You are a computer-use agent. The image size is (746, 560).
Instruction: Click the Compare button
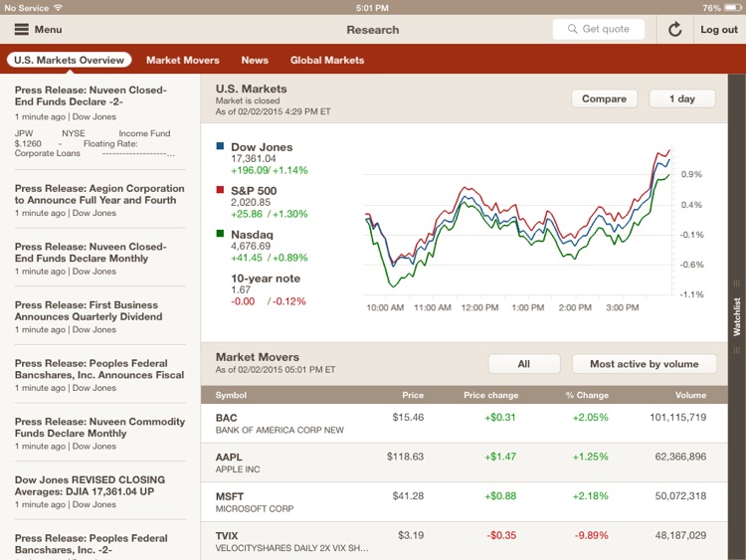tap(604, 98)
